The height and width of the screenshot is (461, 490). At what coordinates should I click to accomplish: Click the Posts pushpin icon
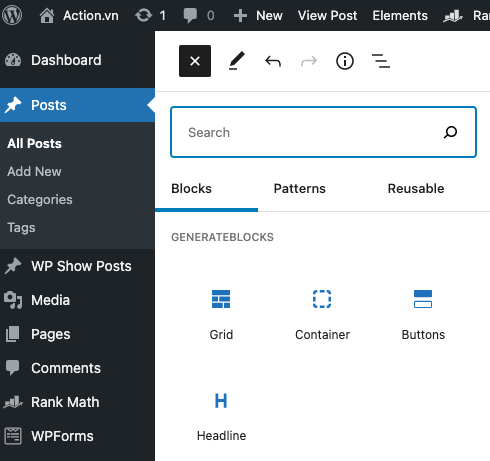(x=13, y=105)
